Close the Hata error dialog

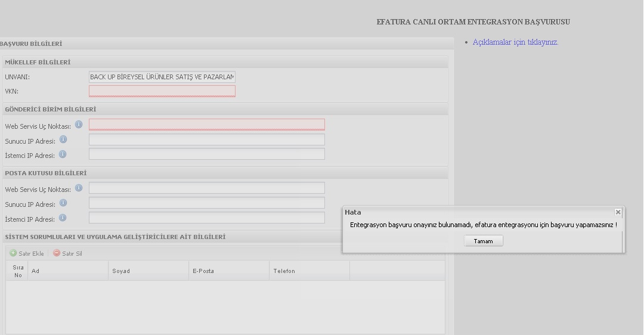[x=618, y=212]
